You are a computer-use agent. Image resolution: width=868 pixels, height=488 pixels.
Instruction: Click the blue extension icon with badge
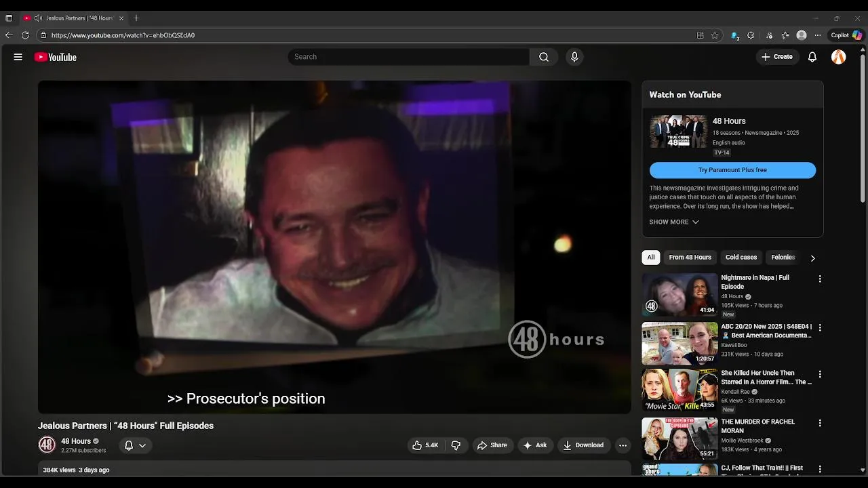click(x=734, y=35)
